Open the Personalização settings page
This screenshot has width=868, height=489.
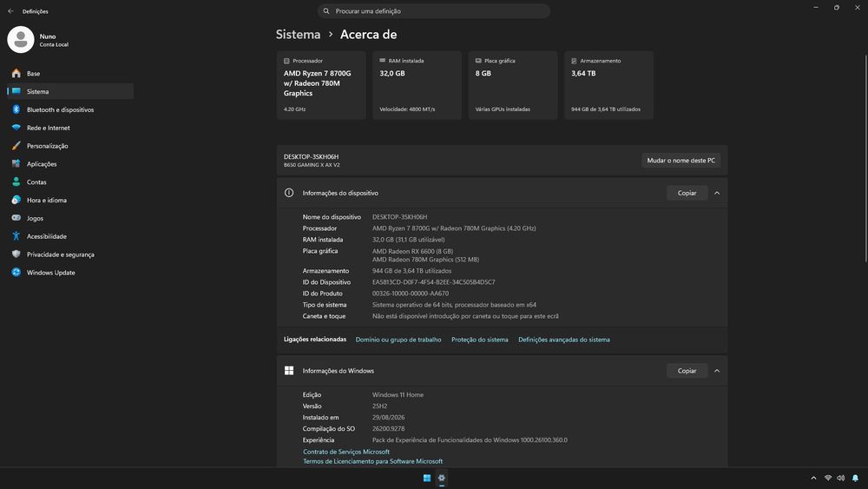(70, 146)
